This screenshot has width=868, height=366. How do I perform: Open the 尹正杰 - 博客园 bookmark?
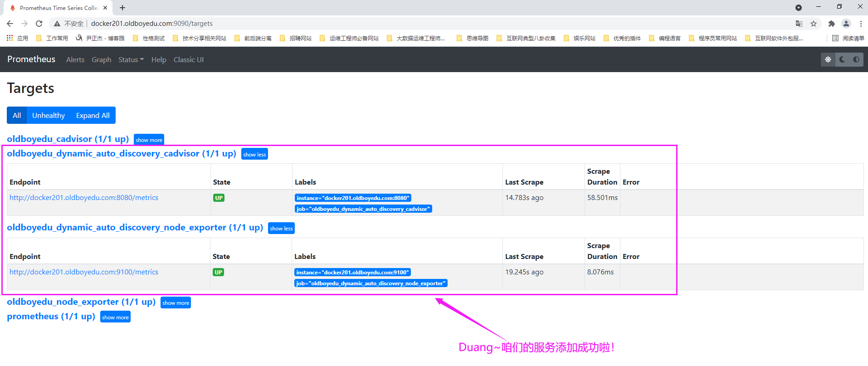coord(100,38)
